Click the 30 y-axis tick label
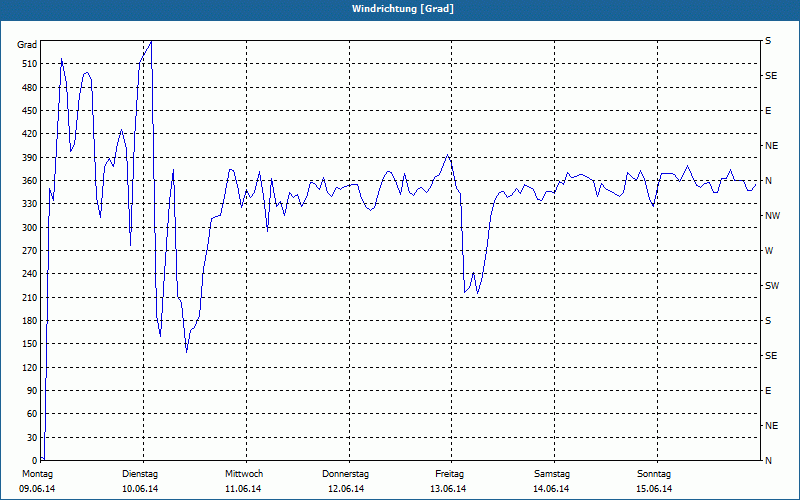Image resolution: width=800 pixels, height=500 pixels. [32, 437]
